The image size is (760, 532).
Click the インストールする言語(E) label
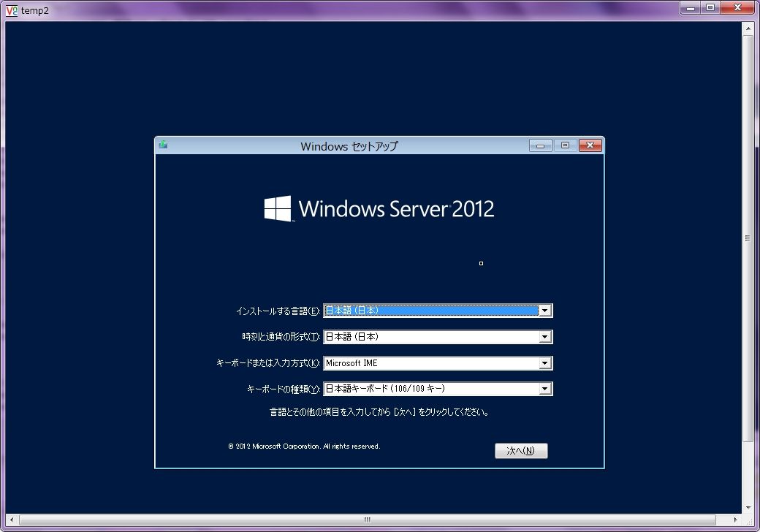pos(278,311)
